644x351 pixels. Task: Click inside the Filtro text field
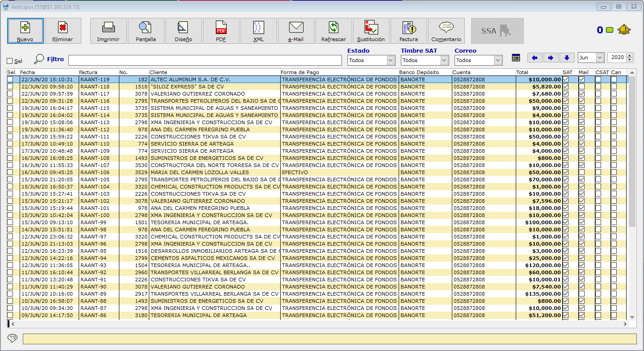pos(205,60)
